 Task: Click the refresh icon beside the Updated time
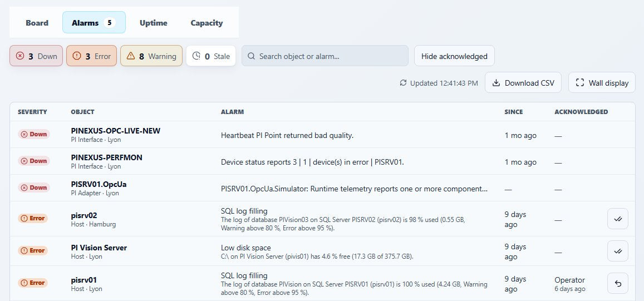404,83
